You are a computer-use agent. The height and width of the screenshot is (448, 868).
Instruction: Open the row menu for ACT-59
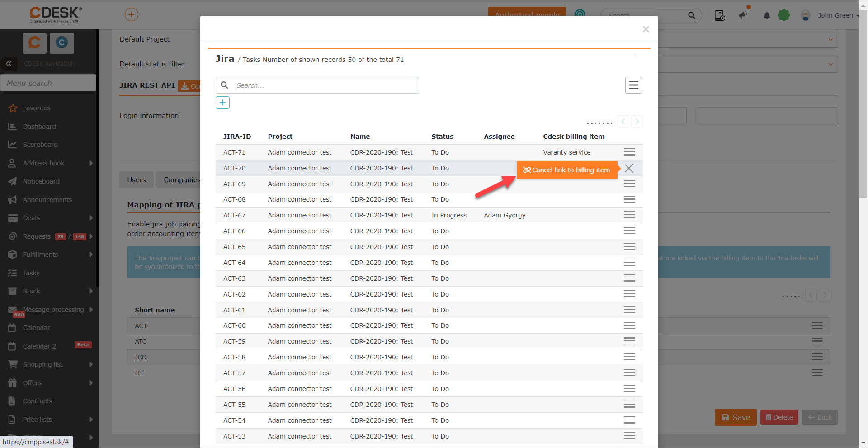tap(629, 341)
